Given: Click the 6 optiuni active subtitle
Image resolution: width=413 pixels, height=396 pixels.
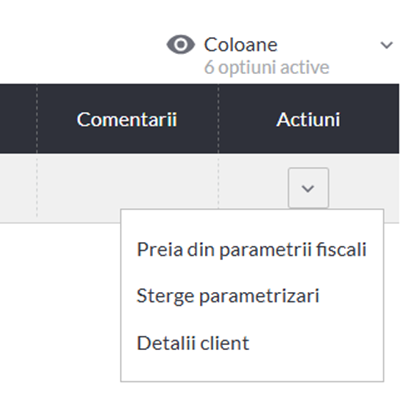Looking at the screenshot, I should [267, 67].
